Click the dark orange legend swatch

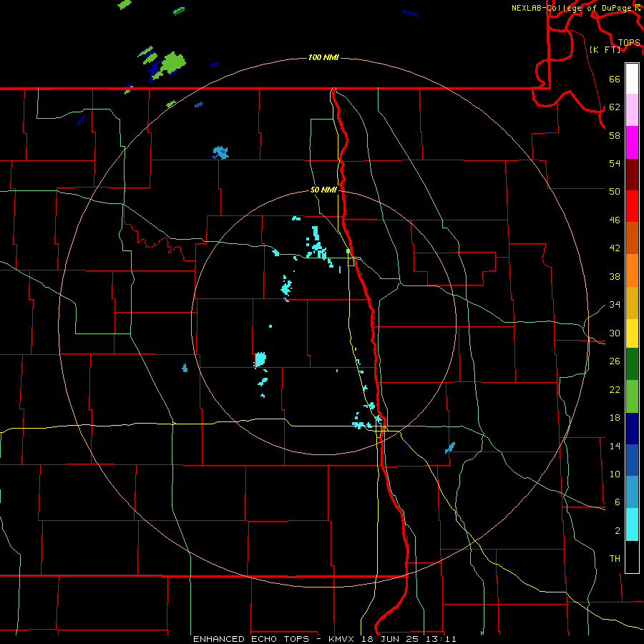(632, 238)
